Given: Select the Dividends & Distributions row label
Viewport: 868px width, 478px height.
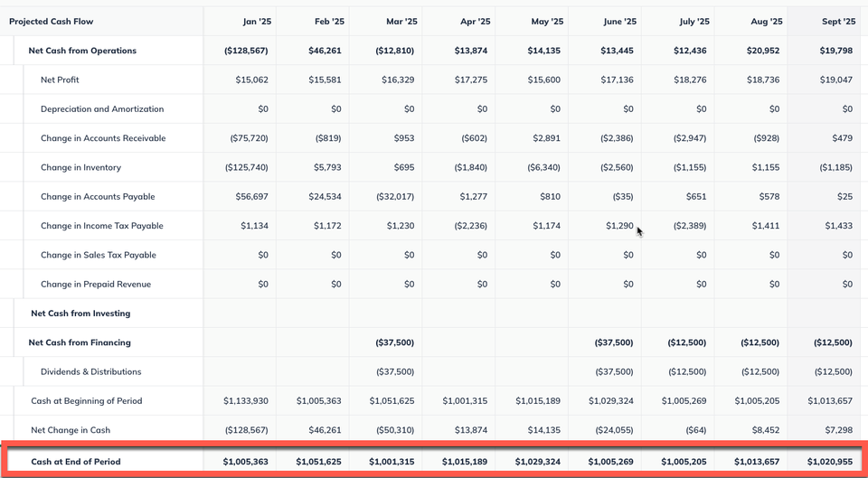Looking at the screenshot, I should coord(90,371).
